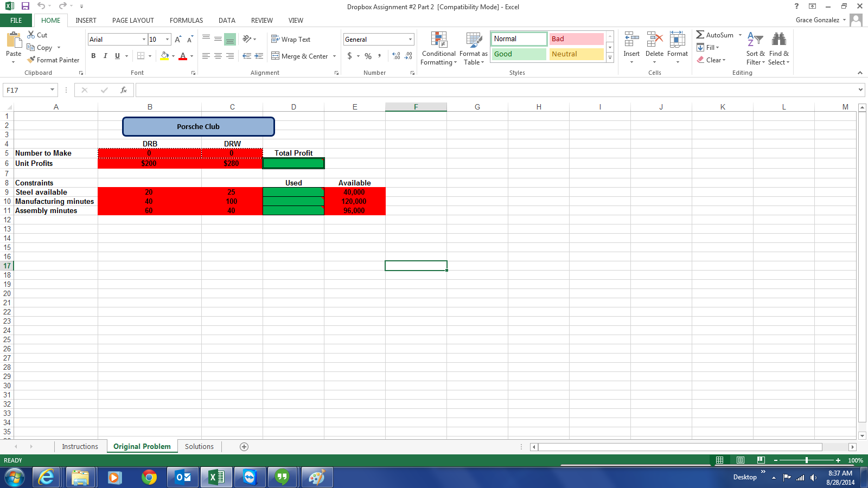Click the New Sheet plus button
The width and height of the screenshot is (868, 488).
click(244, 446)
